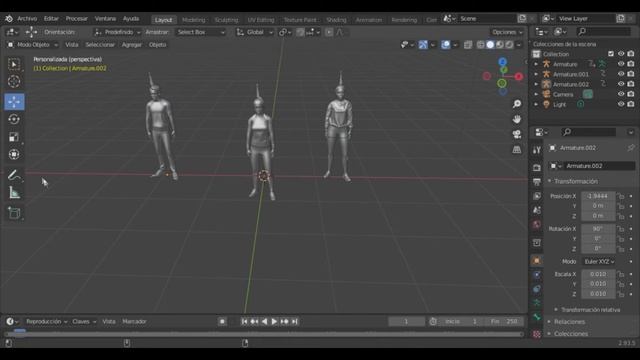The image size is (640, 360).
Task: Open the View Layer properties tab
Action: pyautogui.click(x=537, y=196)
